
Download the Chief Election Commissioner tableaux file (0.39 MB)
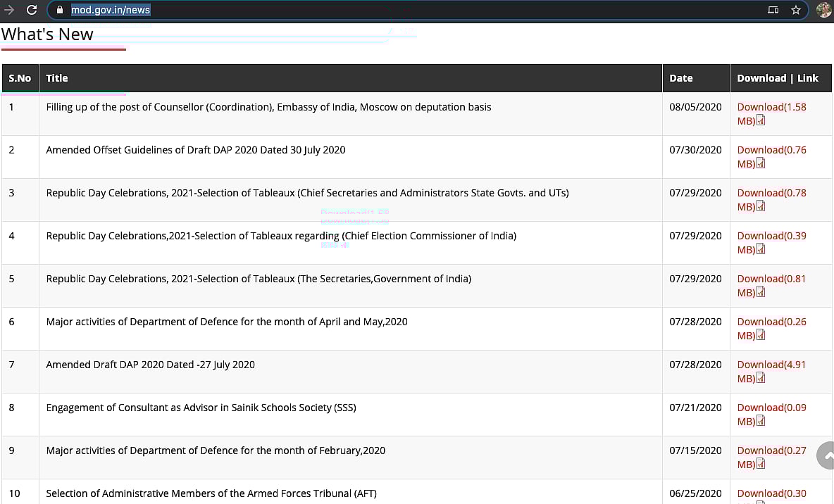pyautogui.click(x=771, y=236)
